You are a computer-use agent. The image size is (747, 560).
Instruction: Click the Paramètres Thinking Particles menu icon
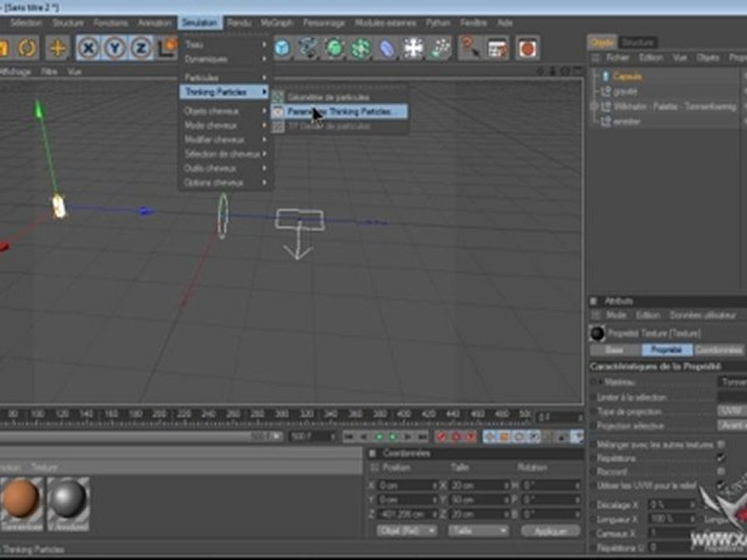[x=279, y=112]
